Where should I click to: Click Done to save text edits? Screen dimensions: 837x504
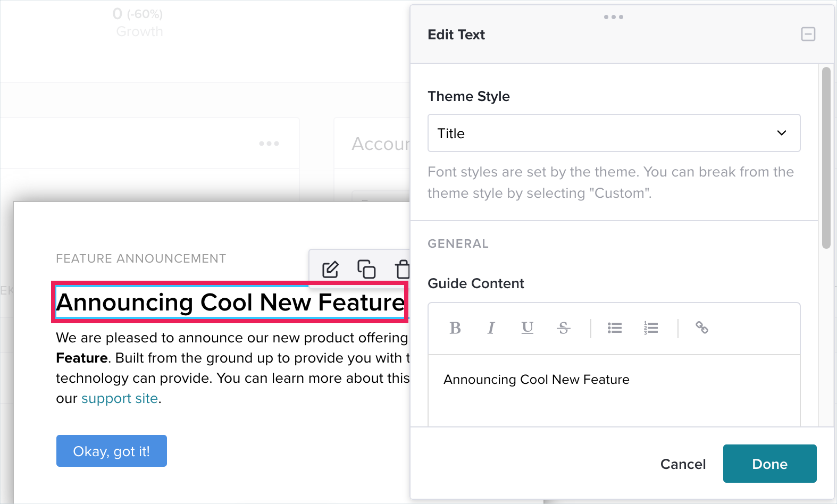pyautogui.click(x=770, y=464)
